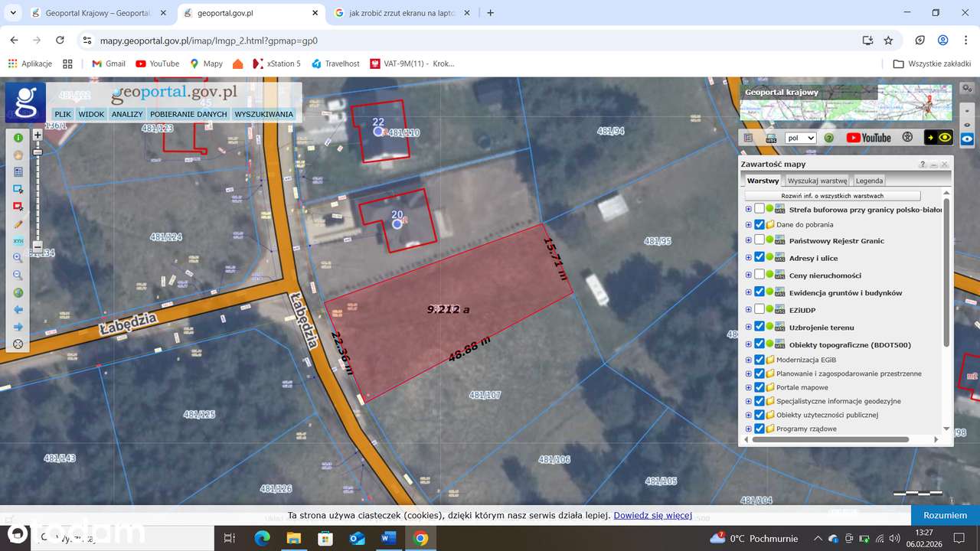The image size is (980, 551).
Task: Click the magnifier zoom-out tool
Action: (18, 275)
